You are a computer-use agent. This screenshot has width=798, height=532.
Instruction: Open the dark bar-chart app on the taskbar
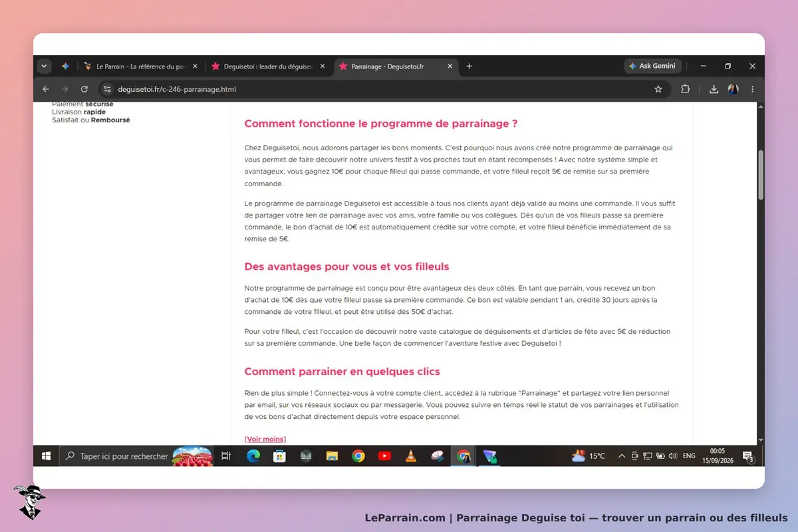tap(306, 456)
